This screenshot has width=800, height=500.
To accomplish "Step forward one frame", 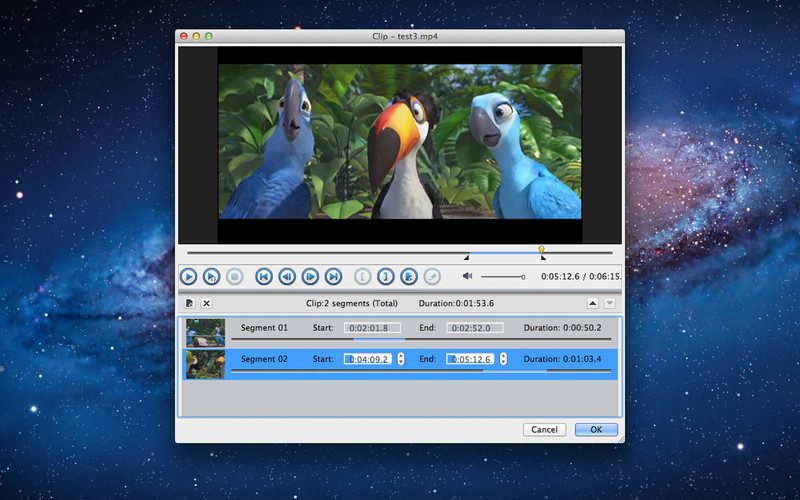I will pos(310,277).
